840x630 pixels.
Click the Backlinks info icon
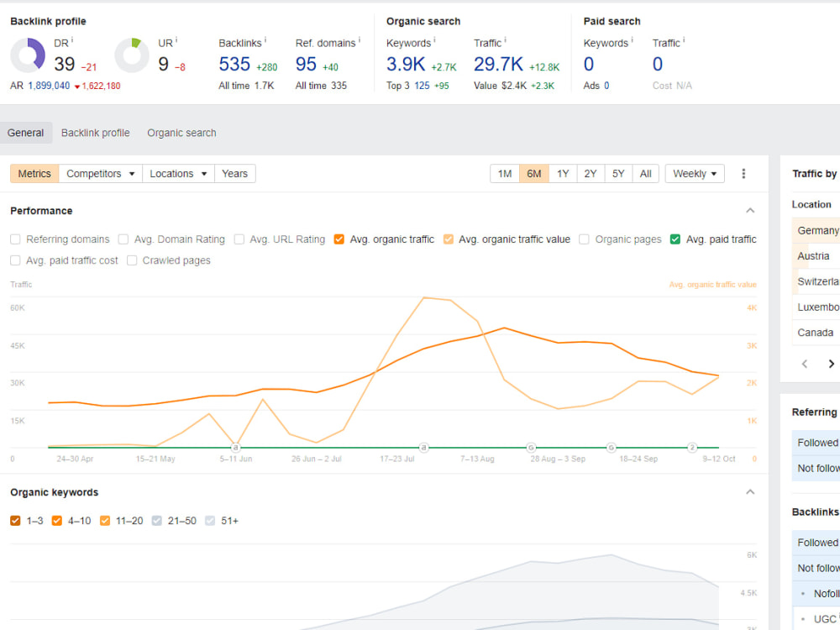pos(265,39)
